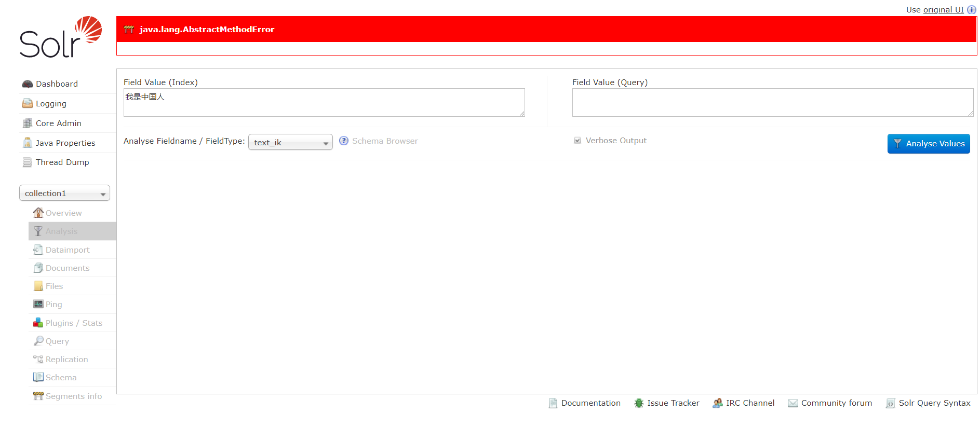The width and height of the screenshot is (980, 441).
Task: Open the Dashboard page
Action: click(x=57, y=84)
